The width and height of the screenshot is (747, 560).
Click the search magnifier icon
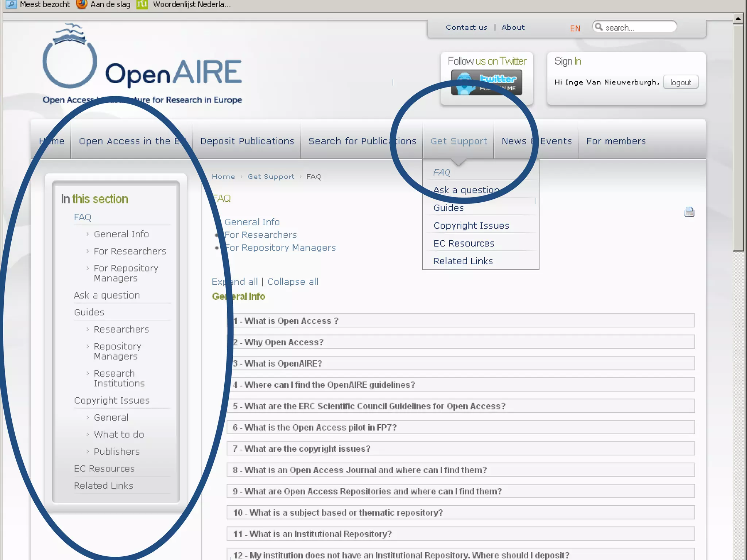(x=599, y=27)
